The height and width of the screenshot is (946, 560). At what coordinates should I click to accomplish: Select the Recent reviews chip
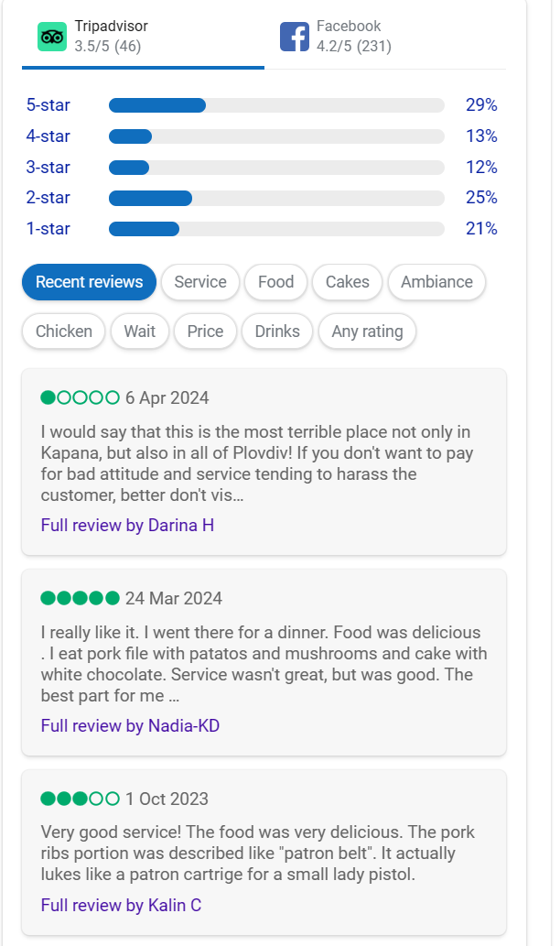click(89, 282)
